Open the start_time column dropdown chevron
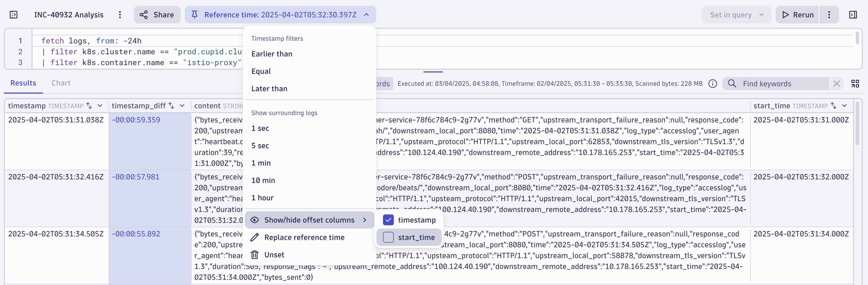The width and height of the screenshot is (868, 285). [x=844, y=105]
